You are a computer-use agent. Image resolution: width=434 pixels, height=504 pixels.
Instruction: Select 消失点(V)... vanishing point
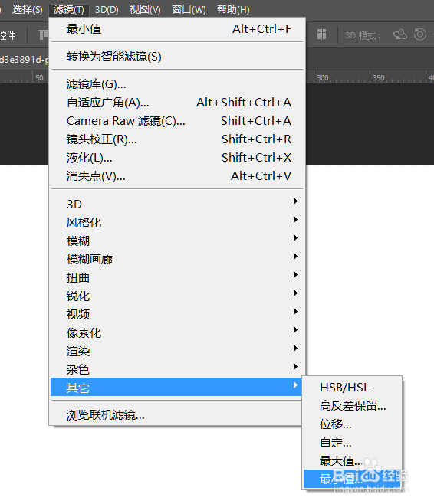[177, 176]
